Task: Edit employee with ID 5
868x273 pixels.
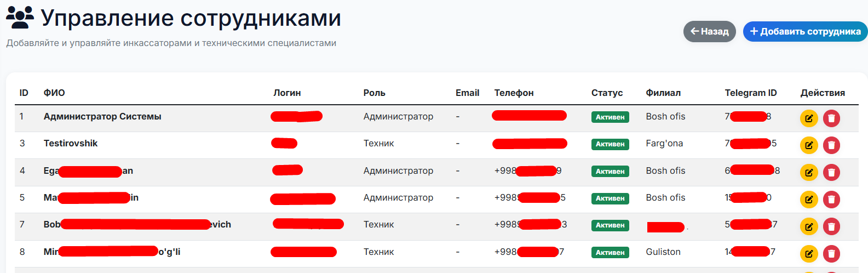Action: (809, 200)
